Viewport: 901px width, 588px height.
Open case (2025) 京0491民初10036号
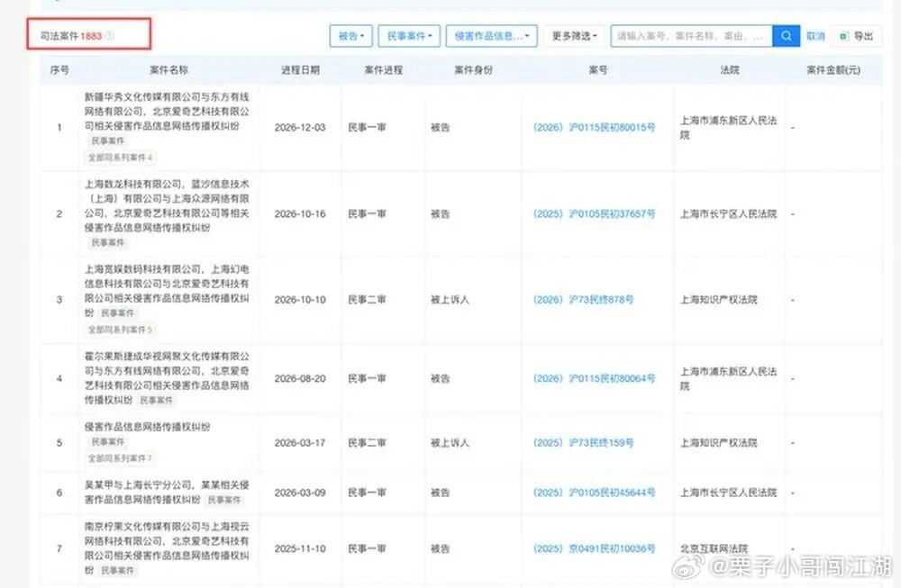click(x=594, y=548)
